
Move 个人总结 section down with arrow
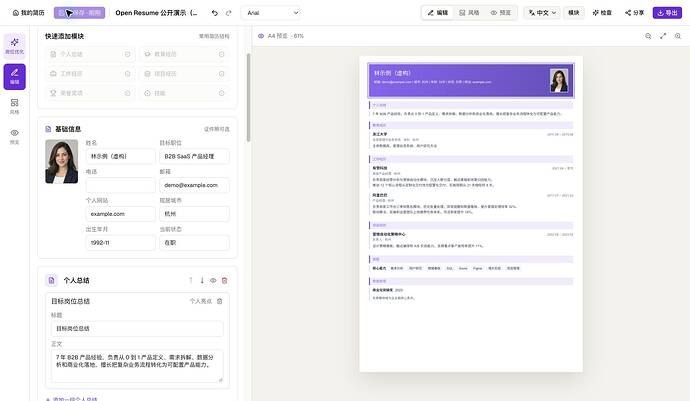pos(202,280)
